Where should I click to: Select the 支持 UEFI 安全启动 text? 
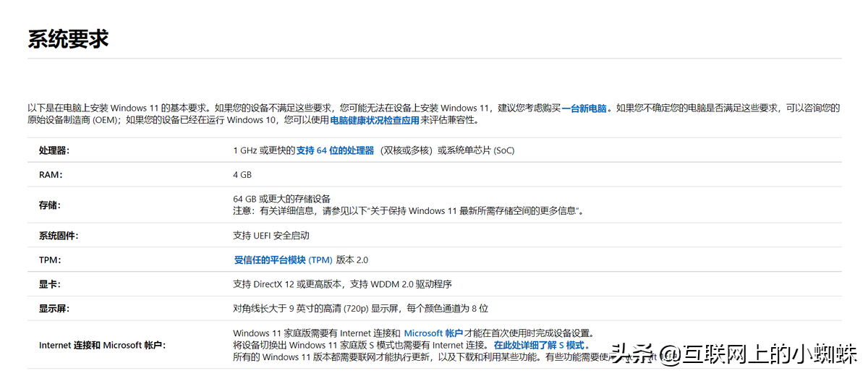(271, 236)
